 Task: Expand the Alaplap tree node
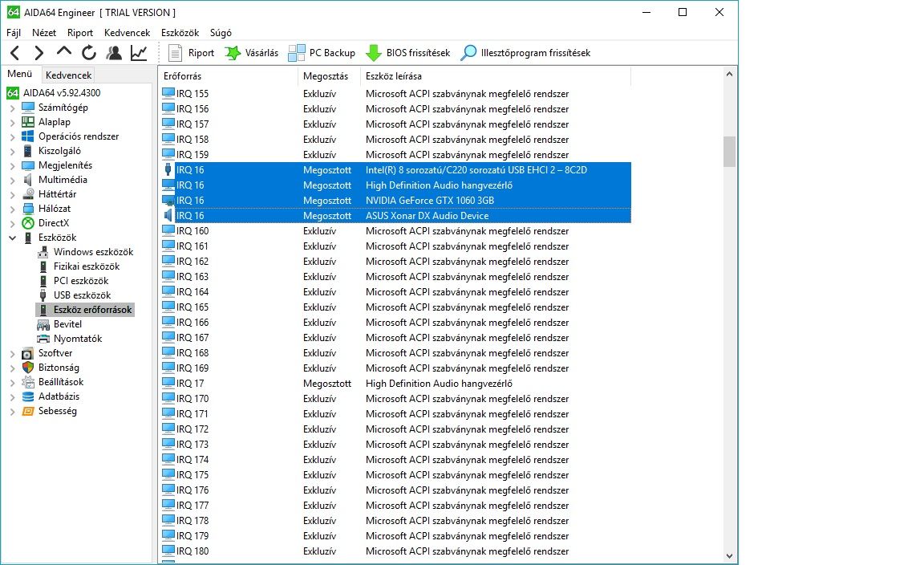coord(12,122)
